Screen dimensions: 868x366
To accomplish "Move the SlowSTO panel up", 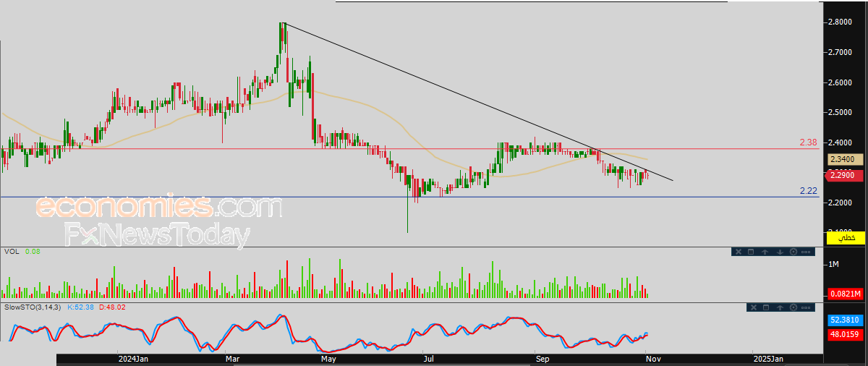I will click(780, 307).
